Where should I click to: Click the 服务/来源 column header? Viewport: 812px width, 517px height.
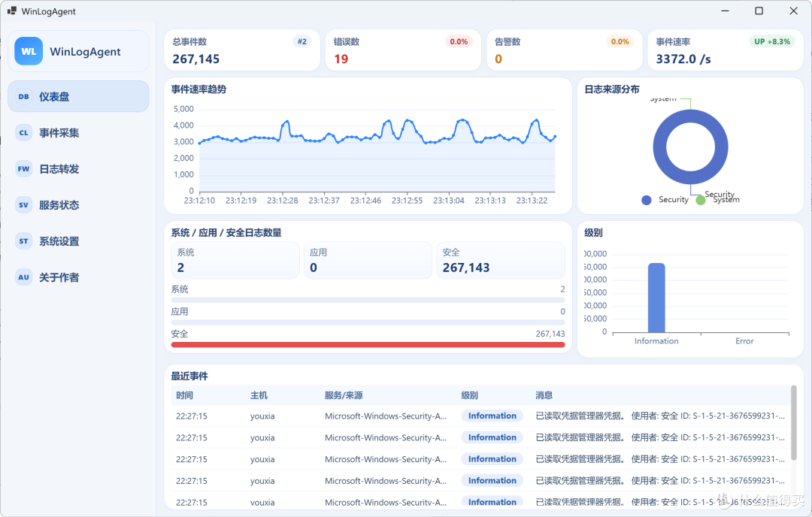[x=344, y=395]
